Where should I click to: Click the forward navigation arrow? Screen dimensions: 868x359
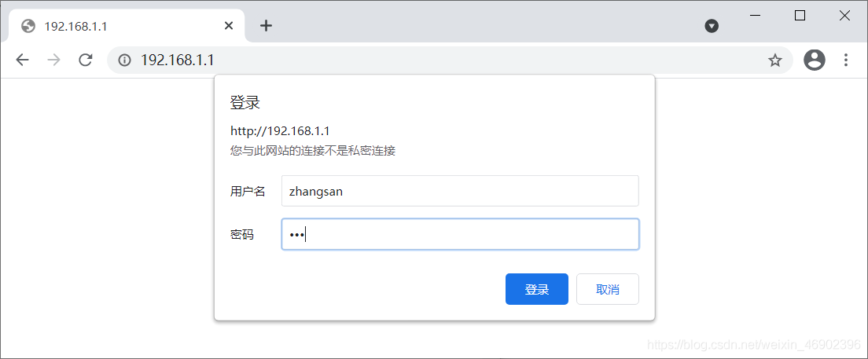coord(53,60)
